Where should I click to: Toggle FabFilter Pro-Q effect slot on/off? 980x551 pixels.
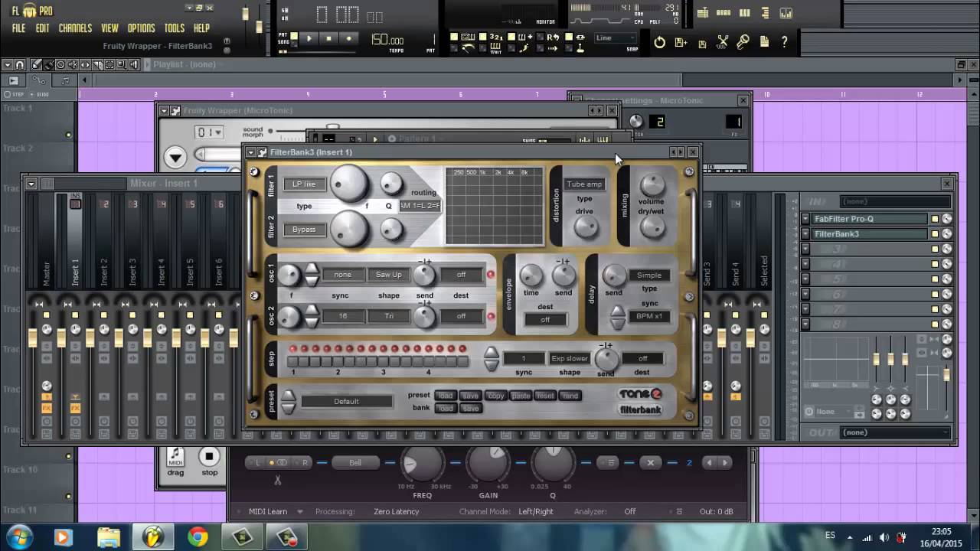(x=935, y=219)
